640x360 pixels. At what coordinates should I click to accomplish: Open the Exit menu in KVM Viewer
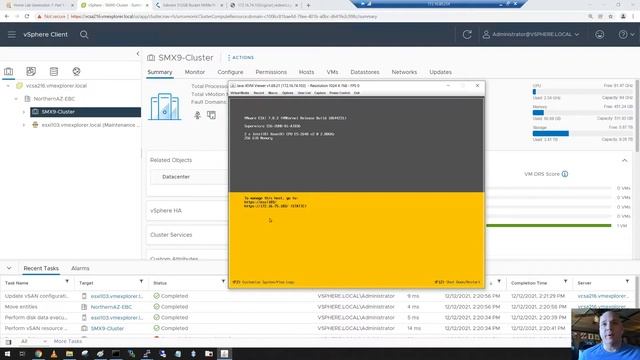coord(357,93)
